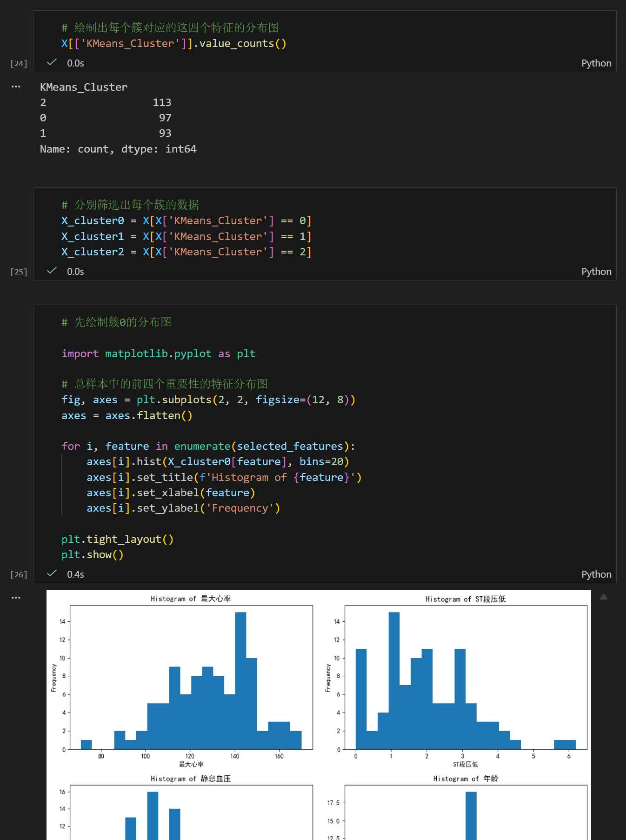This screenshot has height=840, width=626.
Task: Click the import matplotlib.pyplot line
Action: point(158,353)
